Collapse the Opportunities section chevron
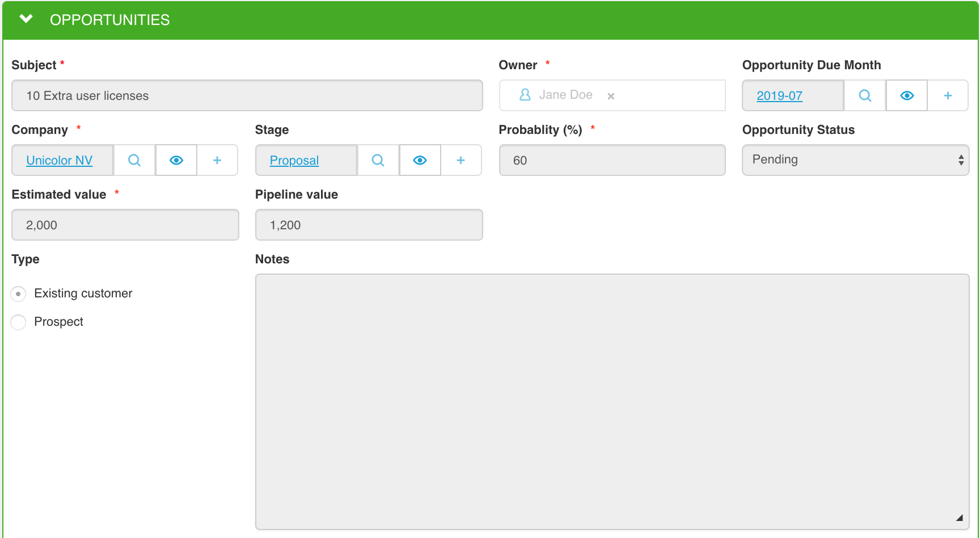Viewport: 980px width, 538px height. 26,19
